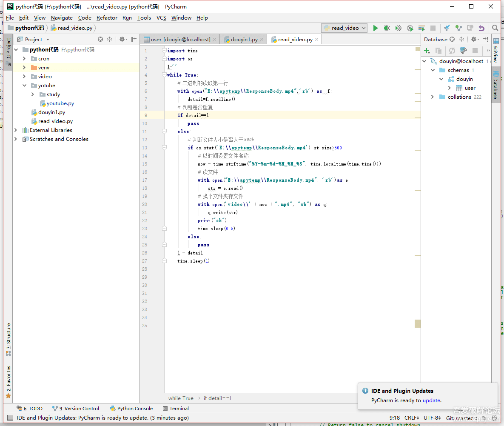Switch to the douyin1.py editor tab
504x426 pixels.
pyautogui.click(x=244, y=39)
